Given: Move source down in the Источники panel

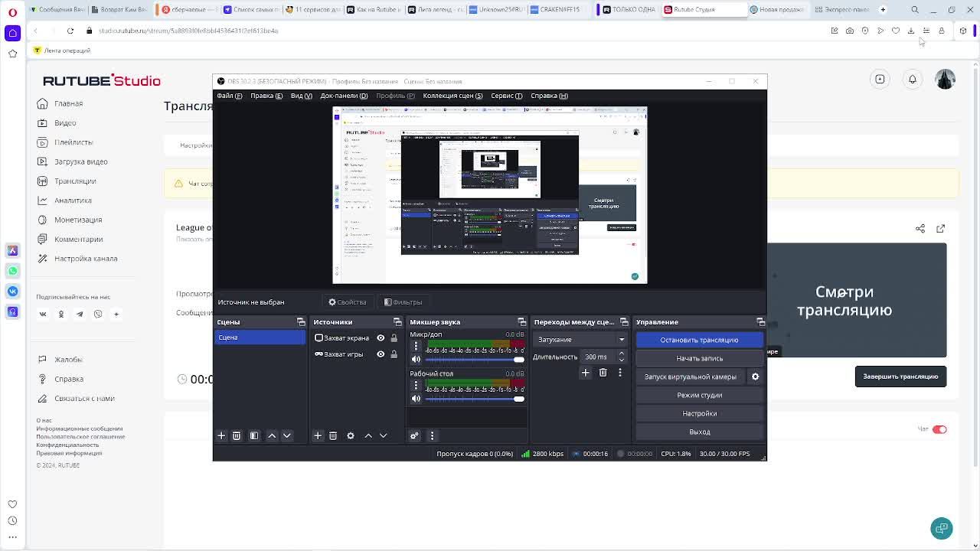Looking at the screenshot, I should click(384, 435).
